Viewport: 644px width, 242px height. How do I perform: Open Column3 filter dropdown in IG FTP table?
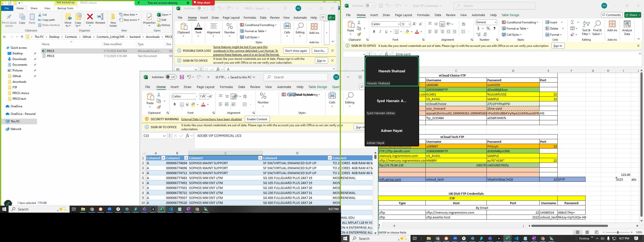260,158
